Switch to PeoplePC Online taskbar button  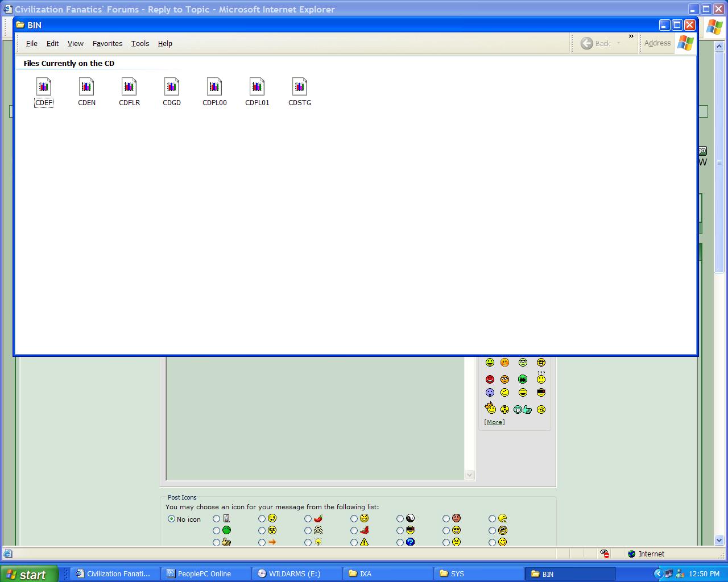coord(206,574)
